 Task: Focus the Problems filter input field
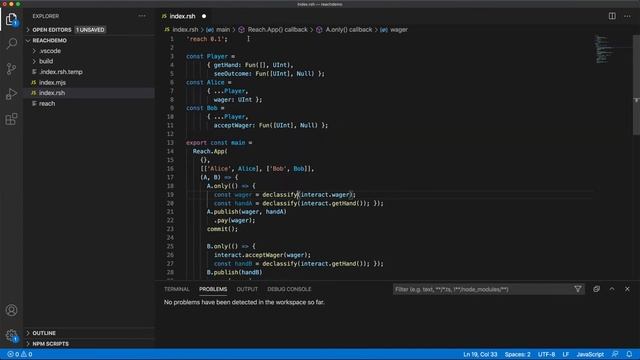pyautogui.click(x=484, y=289)
